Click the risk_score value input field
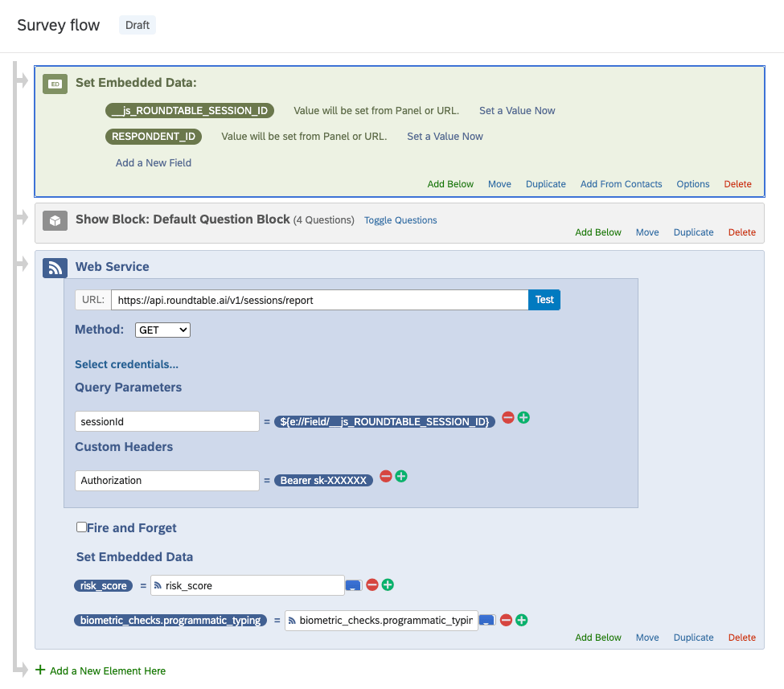The image size is (784, 689). click(x=247, y=585)
